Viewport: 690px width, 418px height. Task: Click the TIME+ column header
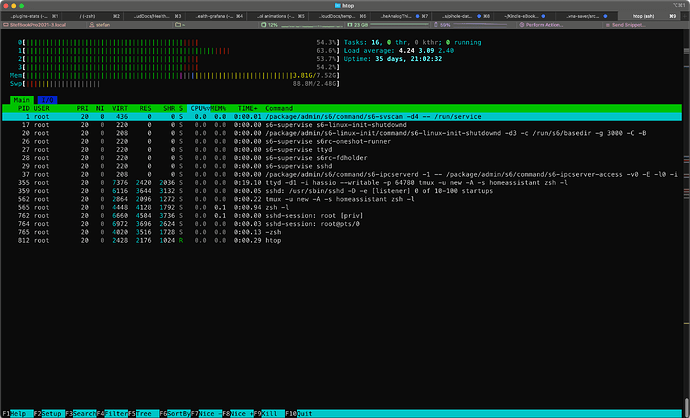(247, 108)
